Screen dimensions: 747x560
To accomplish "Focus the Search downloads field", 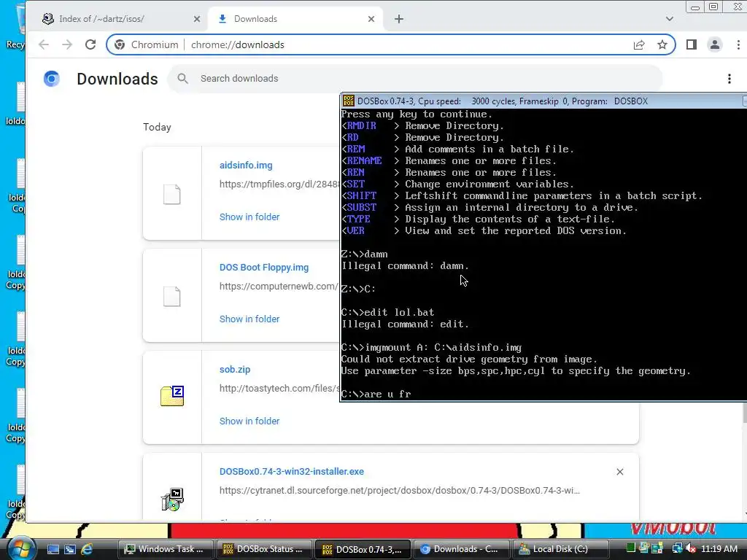I will click(414, 79).
